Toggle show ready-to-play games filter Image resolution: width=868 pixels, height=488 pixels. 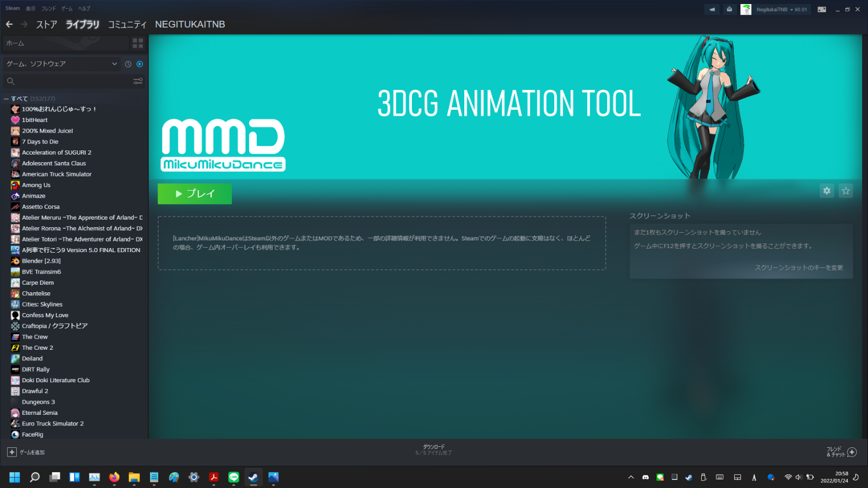(140, 64)
